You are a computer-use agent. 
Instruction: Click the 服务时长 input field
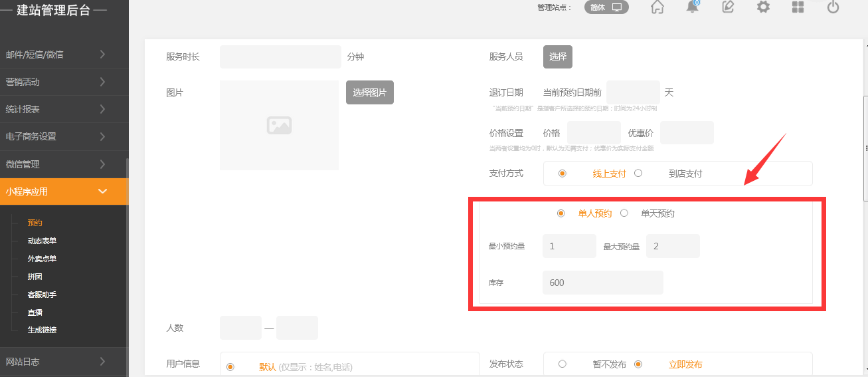(280, 57)
